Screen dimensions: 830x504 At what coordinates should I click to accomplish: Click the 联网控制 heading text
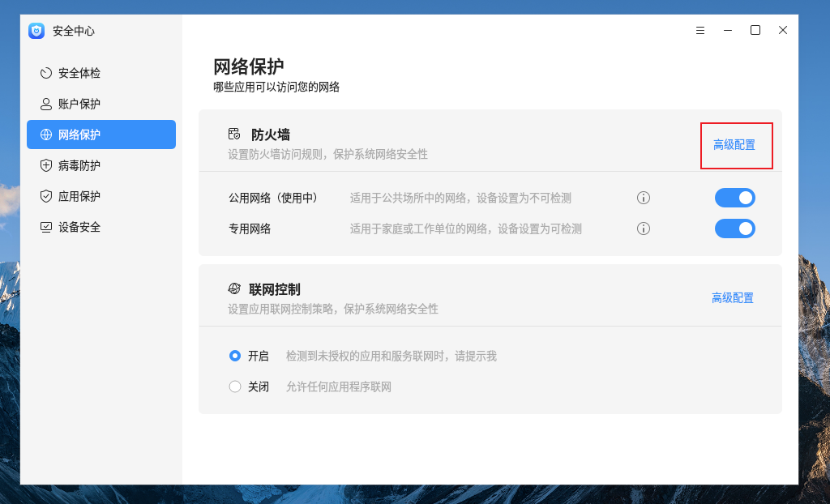click(x=275, y=289)
